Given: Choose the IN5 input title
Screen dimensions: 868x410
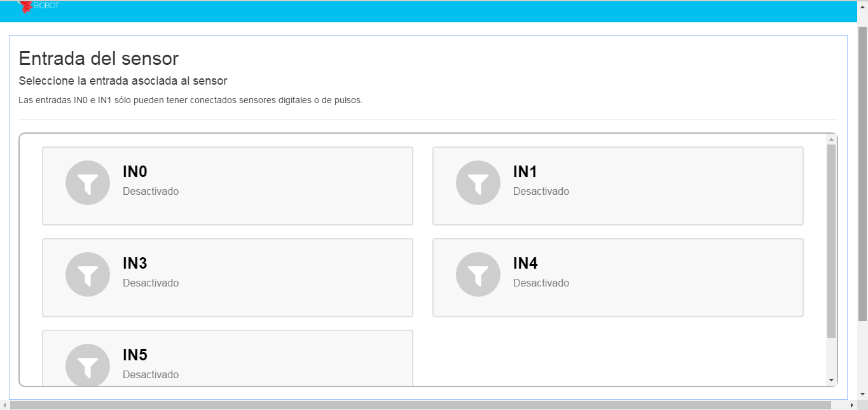Looking at the screenshot, I should click(135, 355).
